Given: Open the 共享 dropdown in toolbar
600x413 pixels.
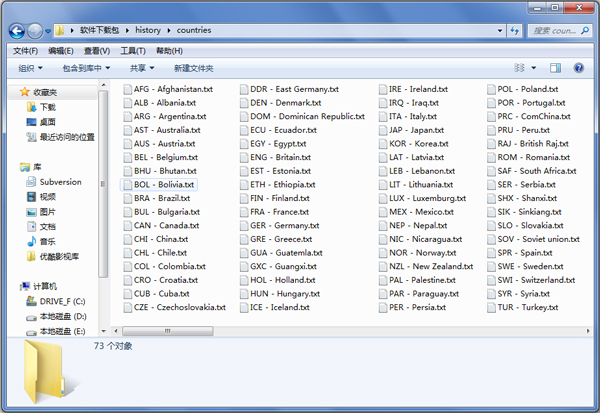Looking at the screenshot, I should (x=142, y=68).
